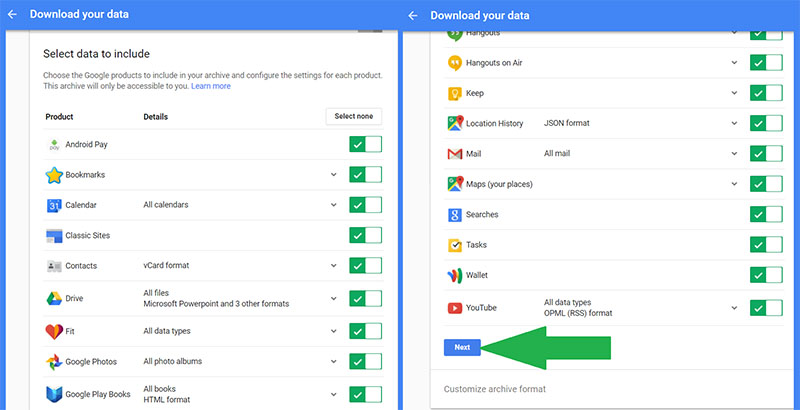This screenshot has width=800, height=410.
Task: Click the Location History map icon
Action: click(x=455, y=123)
